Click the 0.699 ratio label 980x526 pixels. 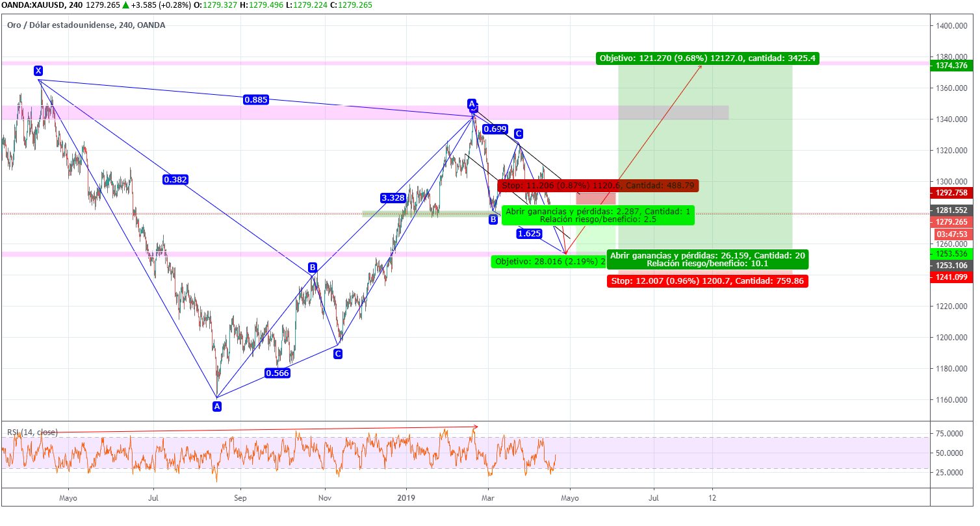coord(495,129)
